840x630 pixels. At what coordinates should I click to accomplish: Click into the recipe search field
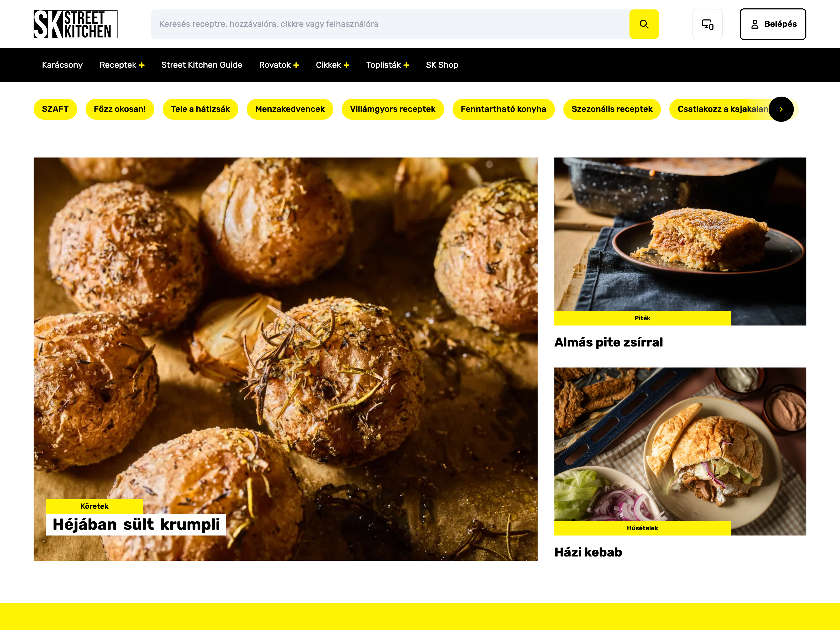tap(390, 24)
